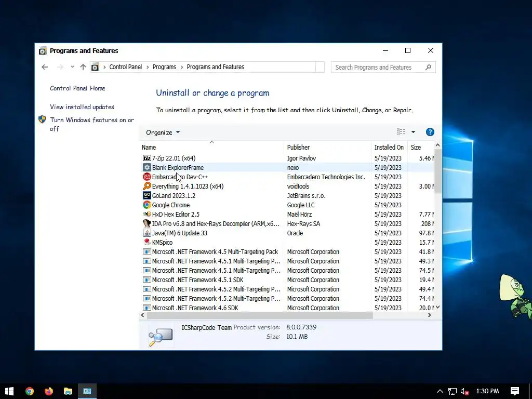Click the Control Panel breadcrumb

pos(126,67)
